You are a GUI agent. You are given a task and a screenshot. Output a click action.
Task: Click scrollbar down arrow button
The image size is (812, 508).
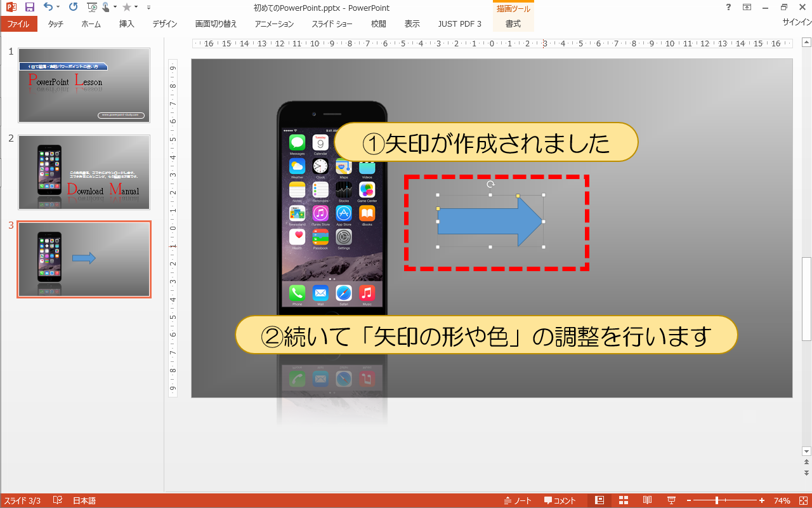pyautogui.click(x=806, y=451)
